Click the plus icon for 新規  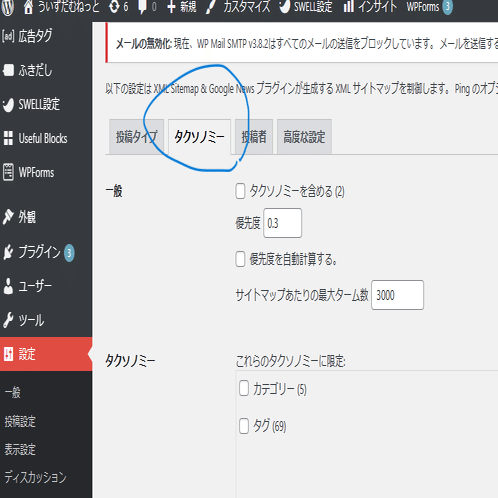(x=171, y=7)
